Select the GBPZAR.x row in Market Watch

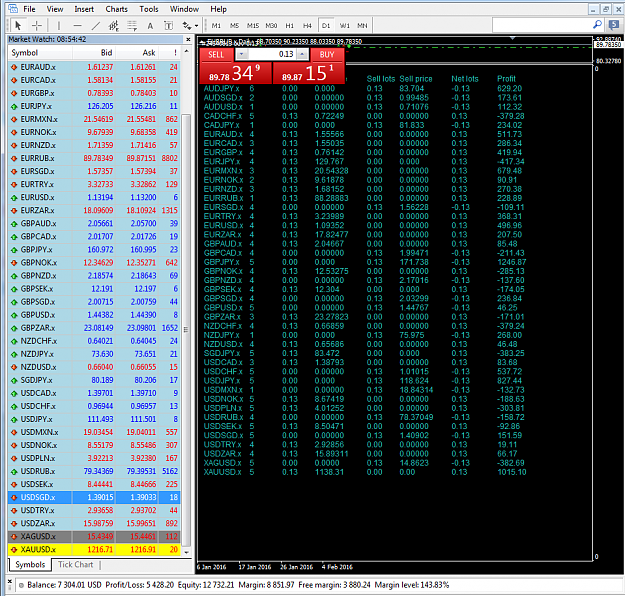(x=94, y=328)
